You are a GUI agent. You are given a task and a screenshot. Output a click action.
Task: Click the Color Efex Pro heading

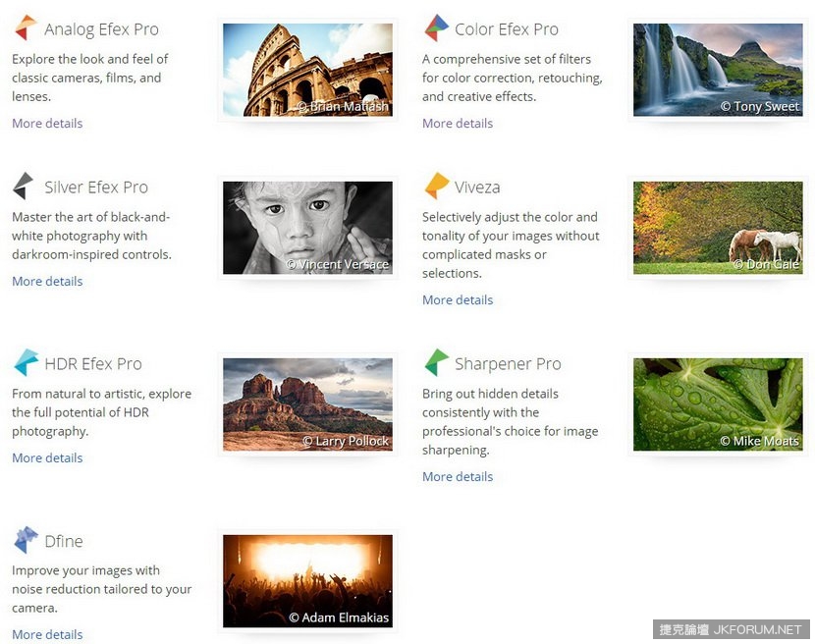[x=507, y=29]
